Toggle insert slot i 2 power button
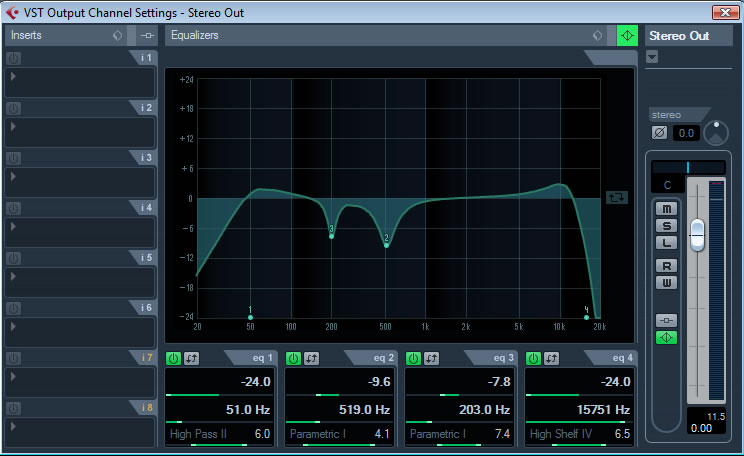The image size is (744, 456). 13,109
